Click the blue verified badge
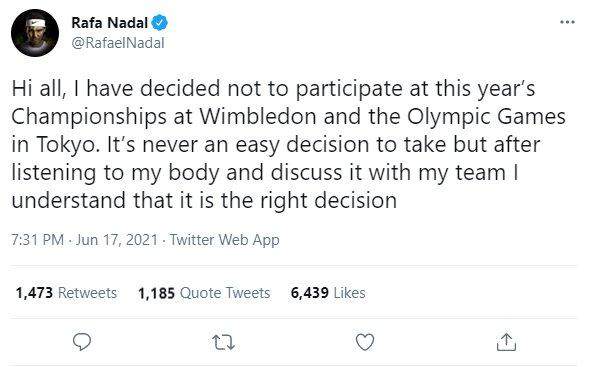Screen dimensions: 593x367 point(160,23)
